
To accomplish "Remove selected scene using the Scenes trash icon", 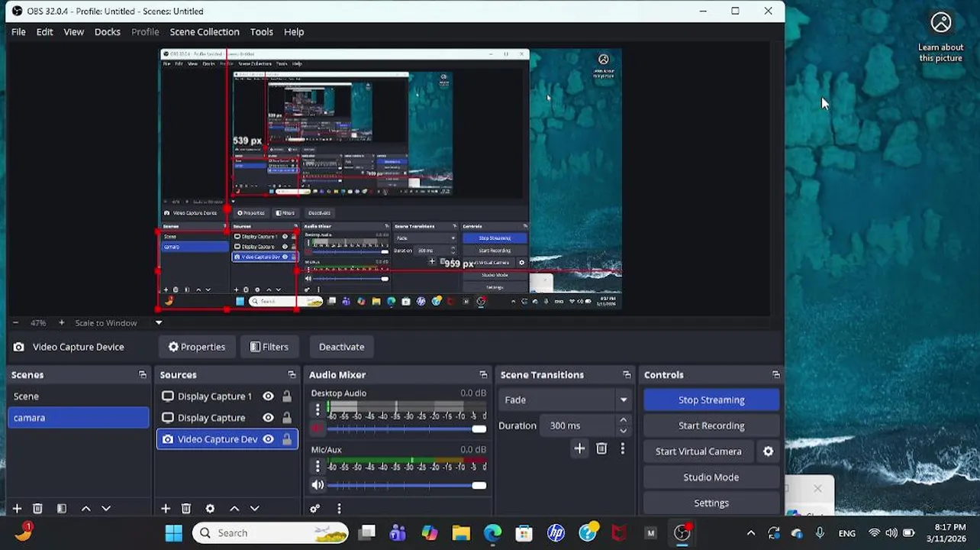I will click(x=37, y=509).
